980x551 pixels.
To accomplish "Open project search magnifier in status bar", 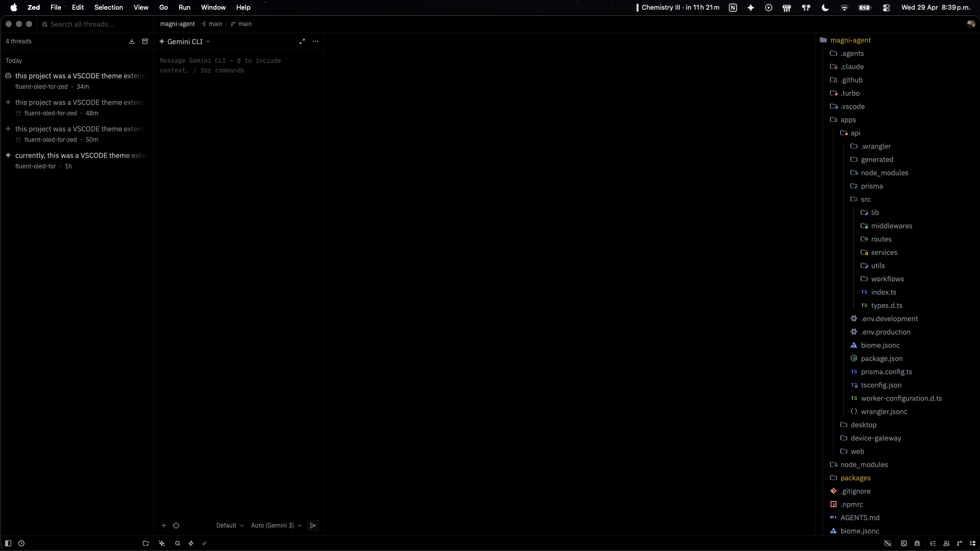I will point(178,543).
